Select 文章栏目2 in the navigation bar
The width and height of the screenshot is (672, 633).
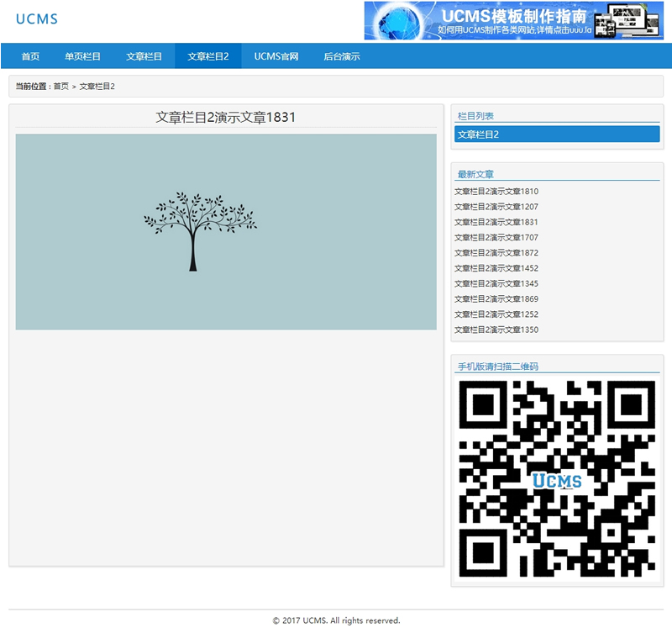(x=207, y=56)
